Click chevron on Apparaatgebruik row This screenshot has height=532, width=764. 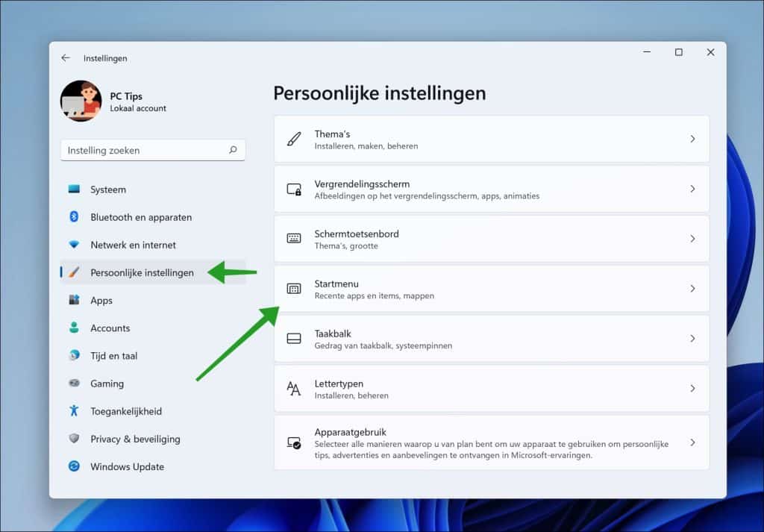coord(692,443)
